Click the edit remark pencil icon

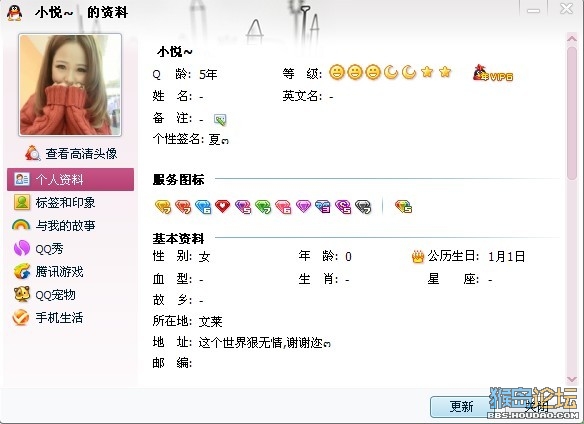point(220,120)
